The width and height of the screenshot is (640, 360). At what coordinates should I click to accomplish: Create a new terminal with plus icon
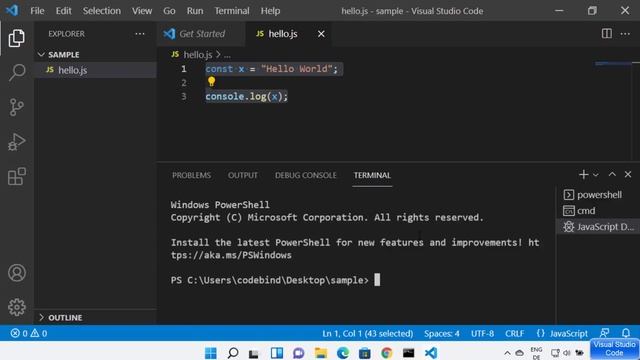(x=583, y=175)
